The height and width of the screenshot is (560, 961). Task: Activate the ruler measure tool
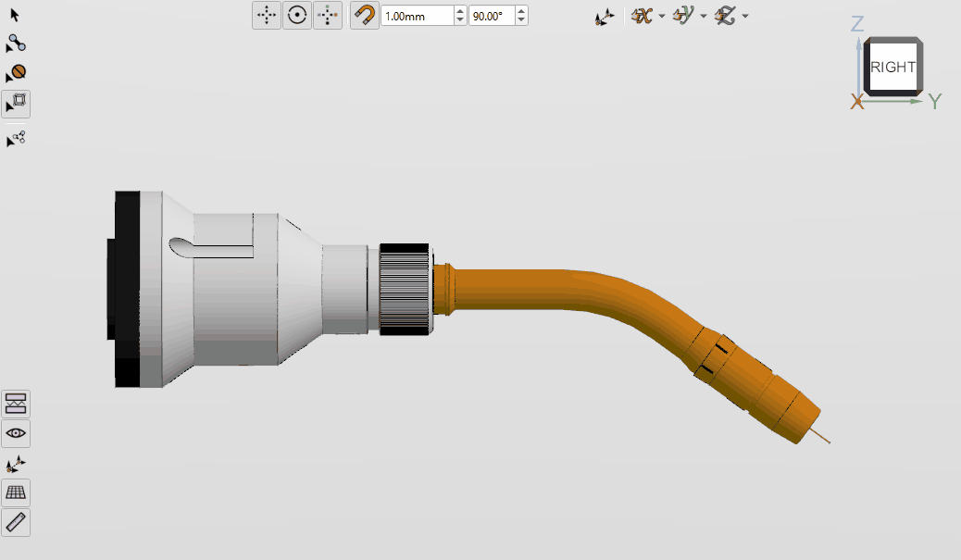point(16,522)
